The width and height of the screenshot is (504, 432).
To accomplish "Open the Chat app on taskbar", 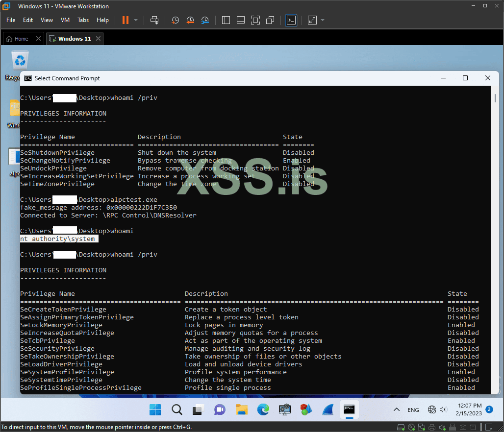I will coord(220,409).
